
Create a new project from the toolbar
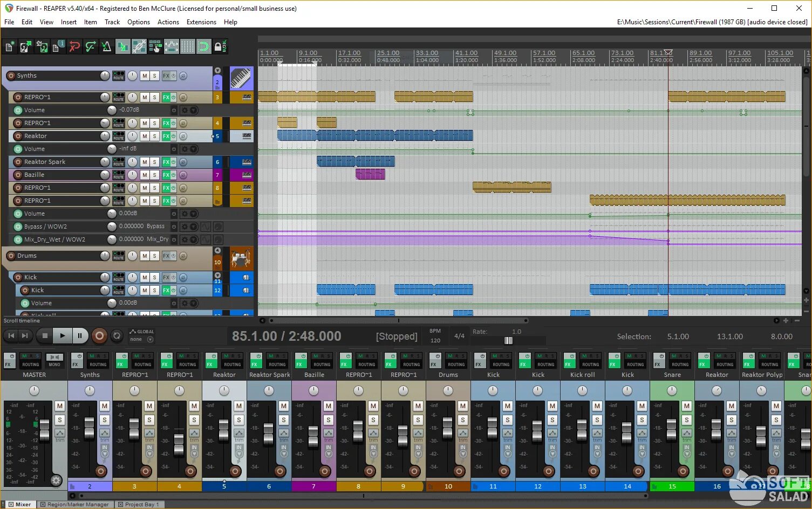[x=10, y=47]
